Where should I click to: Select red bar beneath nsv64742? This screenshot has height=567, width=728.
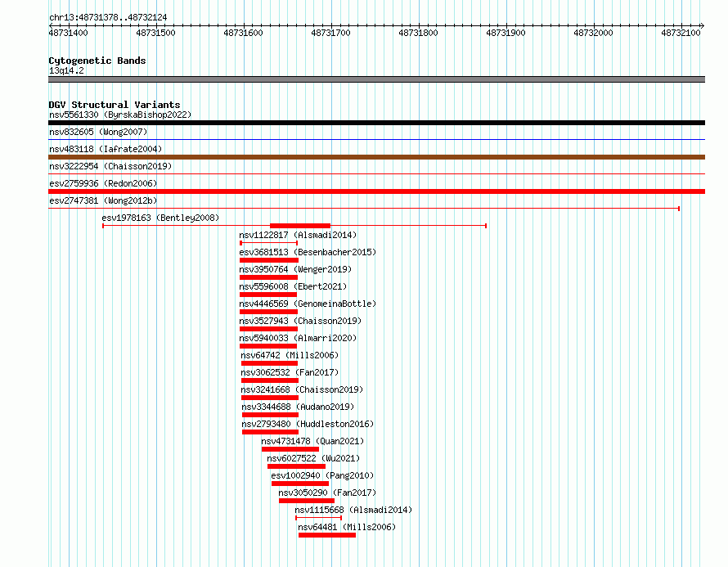click(269, 363)
